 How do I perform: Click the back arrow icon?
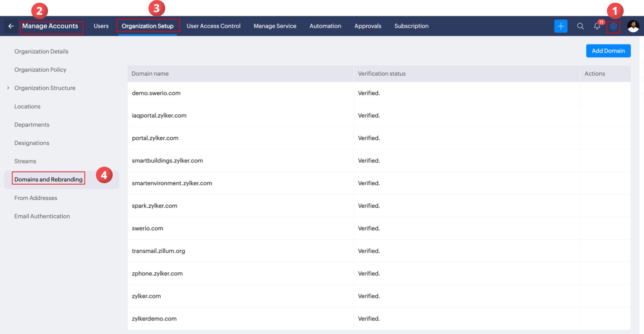[11, 26]
